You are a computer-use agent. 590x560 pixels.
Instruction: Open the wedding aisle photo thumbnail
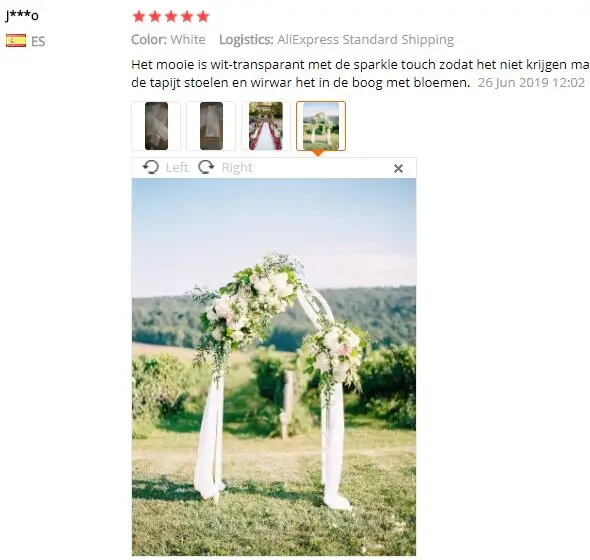[266, 126]
